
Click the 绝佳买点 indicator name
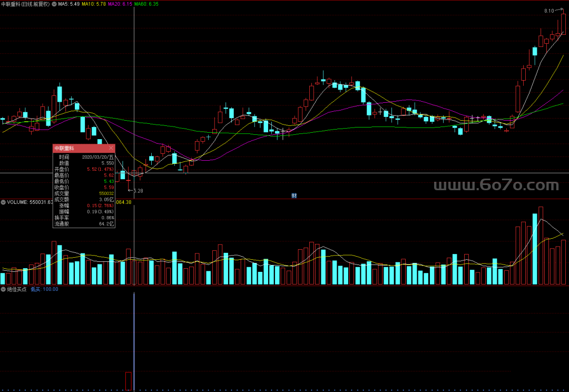coord(17,289)
